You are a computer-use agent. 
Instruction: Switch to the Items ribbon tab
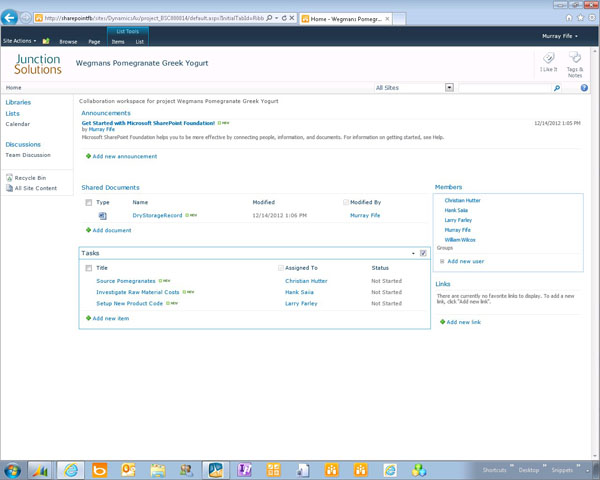pyautogui.click(x=118, y=42)
